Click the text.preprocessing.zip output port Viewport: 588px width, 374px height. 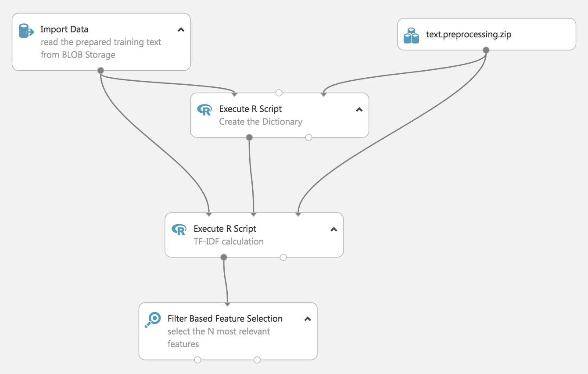(x=486, y=50)
